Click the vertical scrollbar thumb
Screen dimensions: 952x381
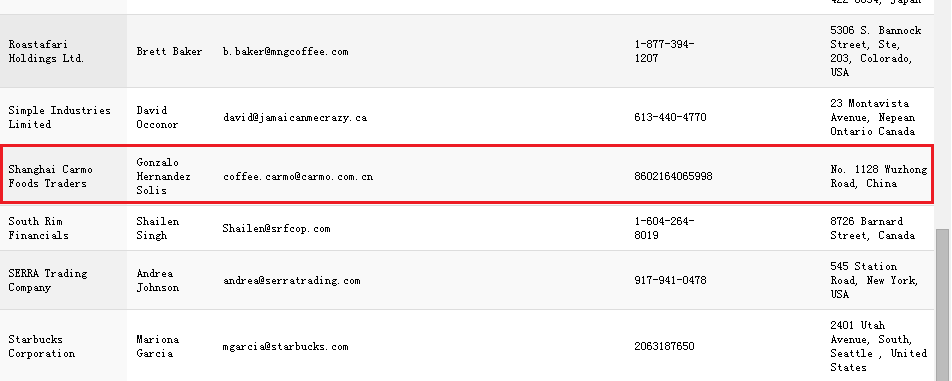[x=944, y=305]
